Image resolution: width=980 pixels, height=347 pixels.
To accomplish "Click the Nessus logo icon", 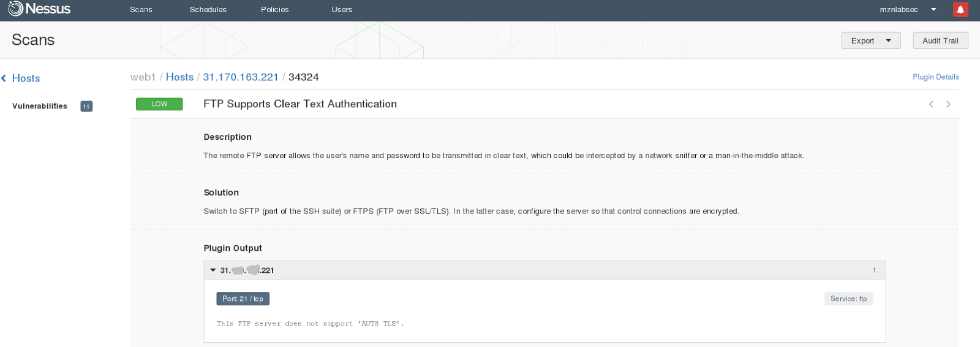I will [15, 9].
